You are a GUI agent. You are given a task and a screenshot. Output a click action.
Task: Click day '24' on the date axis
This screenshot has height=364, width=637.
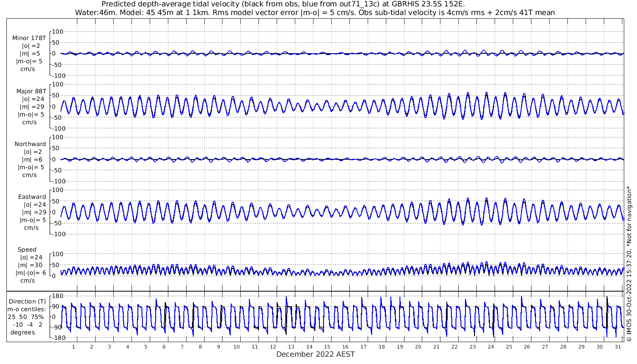point(490,347)
